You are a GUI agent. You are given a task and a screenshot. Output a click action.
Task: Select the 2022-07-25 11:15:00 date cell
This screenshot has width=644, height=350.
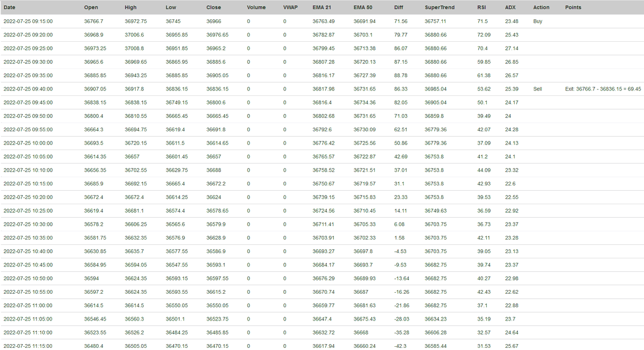(x=28, y=346)
